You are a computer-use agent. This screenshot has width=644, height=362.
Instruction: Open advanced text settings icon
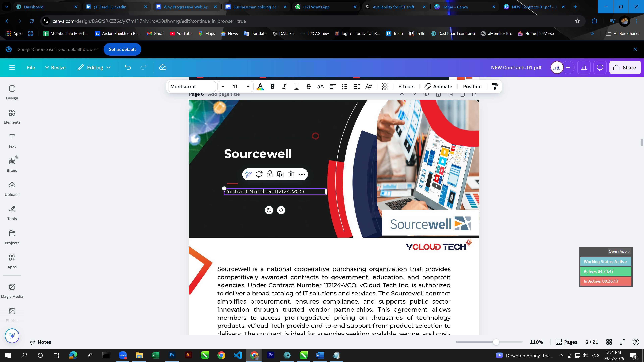369,87
